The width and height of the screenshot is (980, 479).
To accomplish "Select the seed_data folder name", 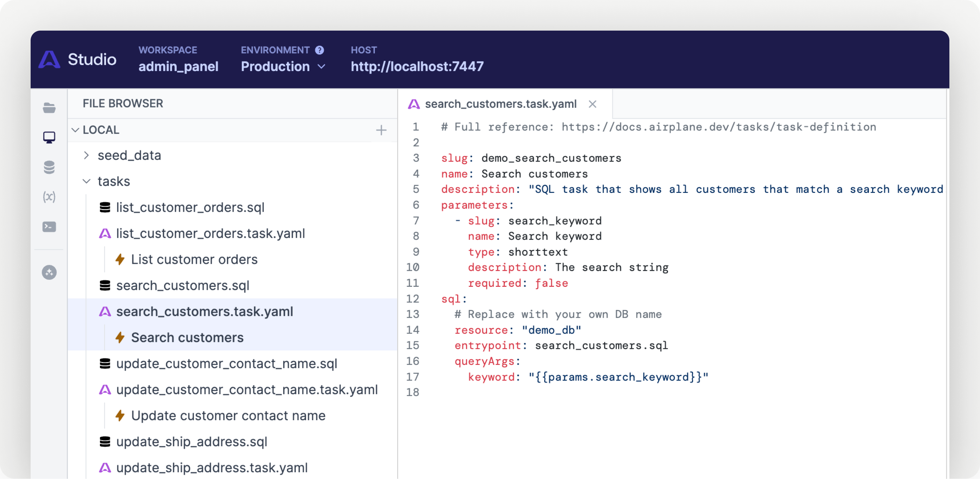I will click(129, 155).
